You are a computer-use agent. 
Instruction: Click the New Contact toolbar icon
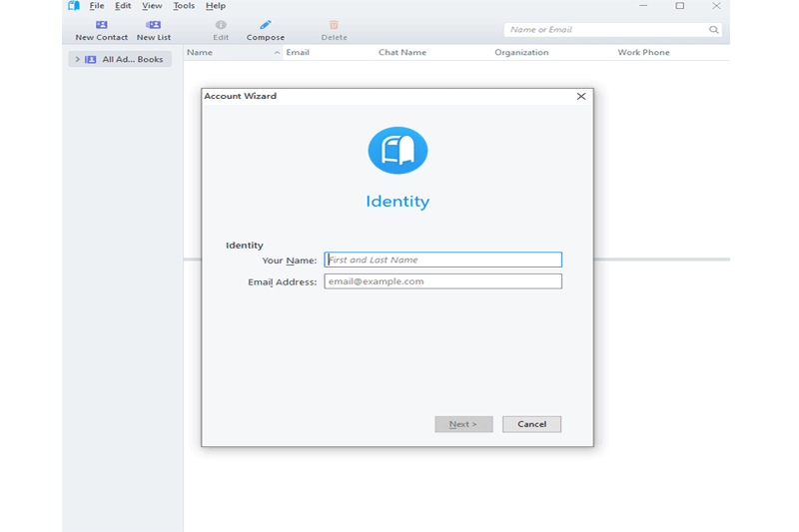[x=101, y=25]
